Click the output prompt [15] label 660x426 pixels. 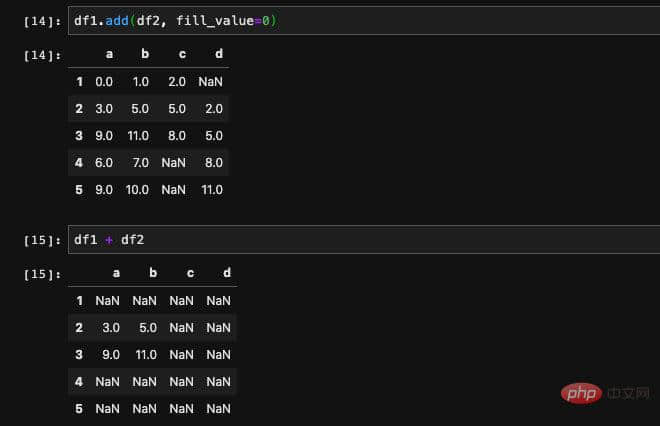click(x=42, y=274)
